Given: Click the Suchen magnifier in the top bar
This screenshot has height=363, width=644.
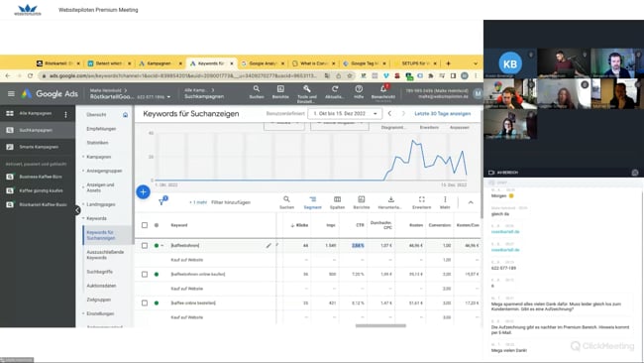Looking at the screenshot, I should click(x=257, y=92).
